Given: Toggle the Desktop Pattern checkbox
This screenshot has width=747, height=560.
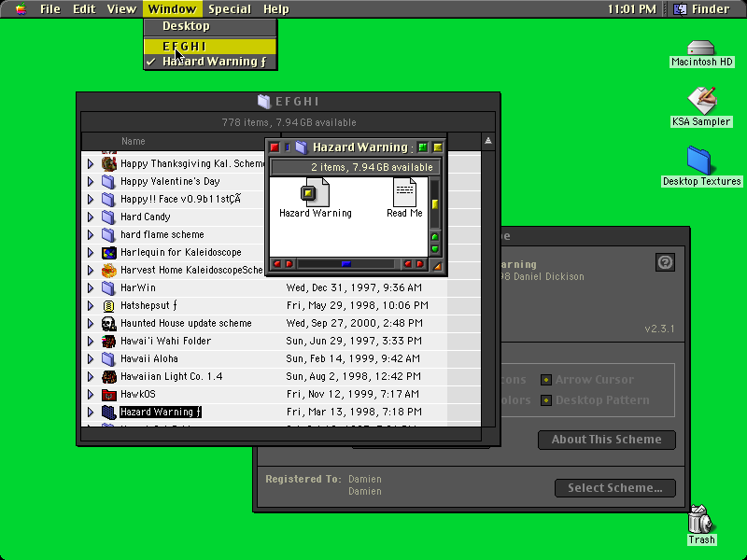Looking at the screenshot, I should click(x=546, y=400).
